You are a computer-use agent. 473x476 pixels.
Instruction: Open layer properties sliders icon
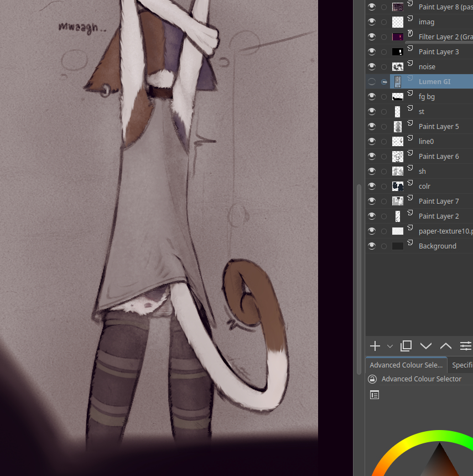coord(466,346)
